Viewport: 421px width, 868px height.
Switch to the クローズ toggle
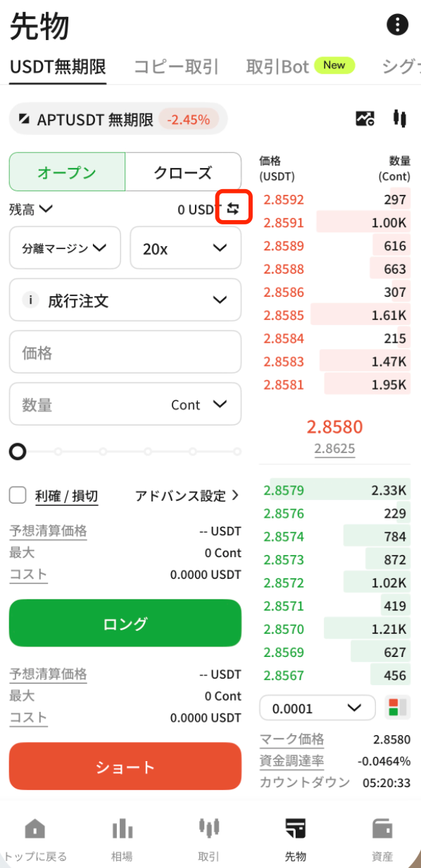coord(183,172)
